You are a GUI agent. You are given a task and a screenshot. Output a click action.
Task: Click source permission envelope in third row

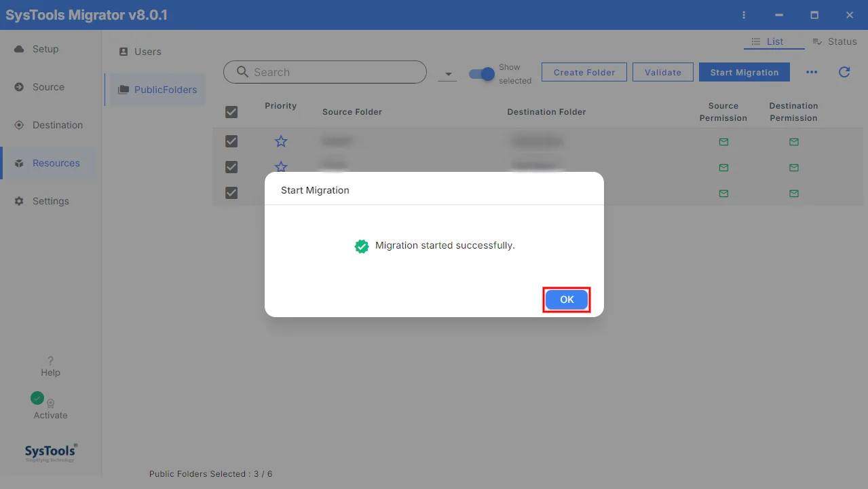pyautogui.click(x=723, y=194)
